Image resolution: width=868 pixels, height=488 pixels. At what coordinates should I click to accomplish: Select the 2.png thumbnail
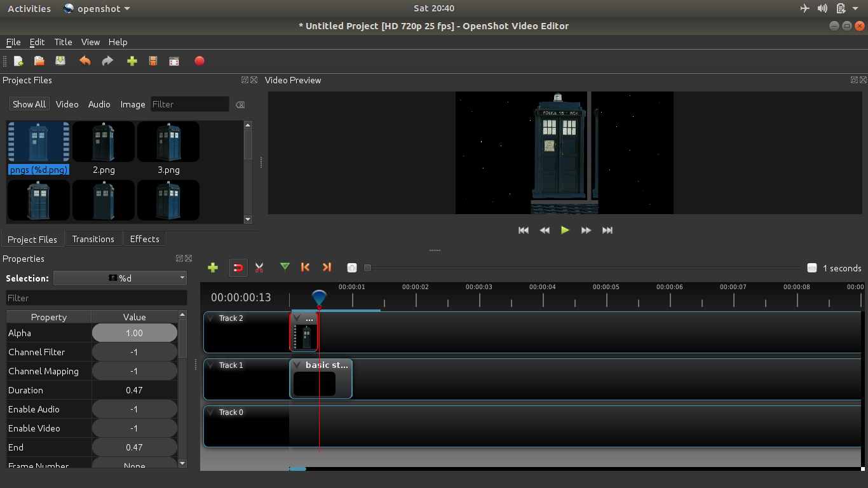(x=104, y=142)
